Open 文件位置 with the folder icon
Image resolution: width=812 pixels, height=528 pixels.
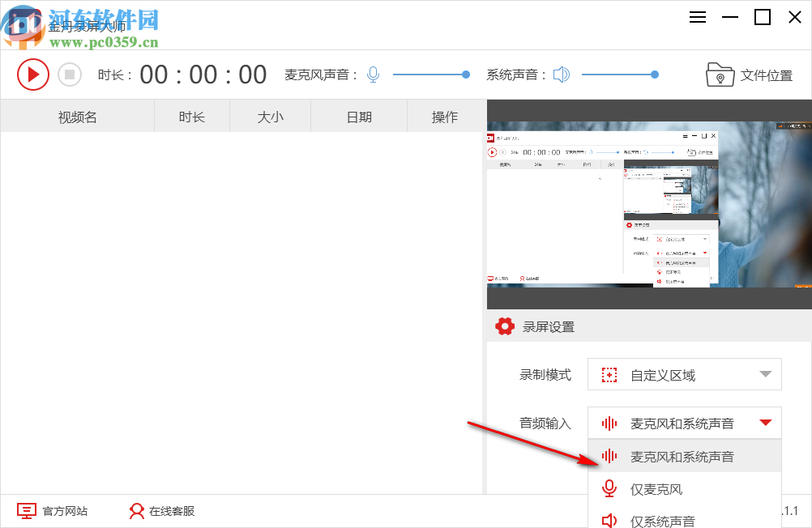[753, 74]
